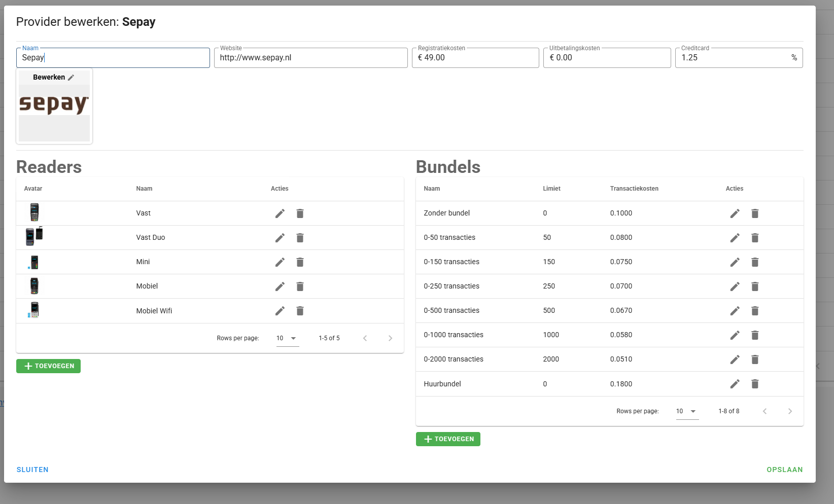Click the Vast reader avatar image
The image size is (834, 504).
tap(34, 212)
